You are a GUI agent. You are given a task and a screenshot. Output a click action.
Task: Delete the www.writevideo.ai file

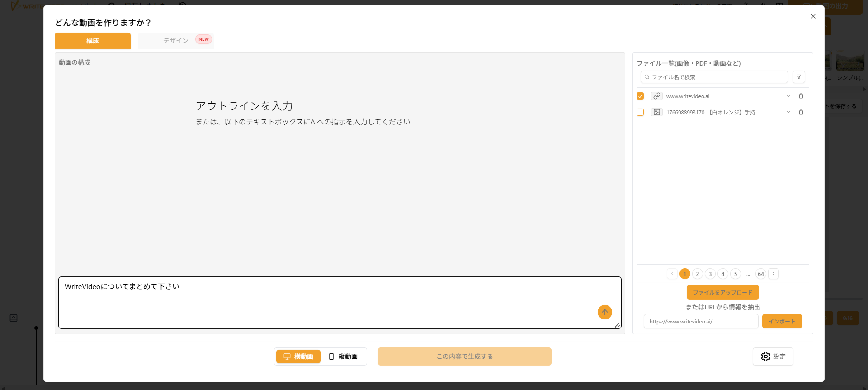coord(801,96)
